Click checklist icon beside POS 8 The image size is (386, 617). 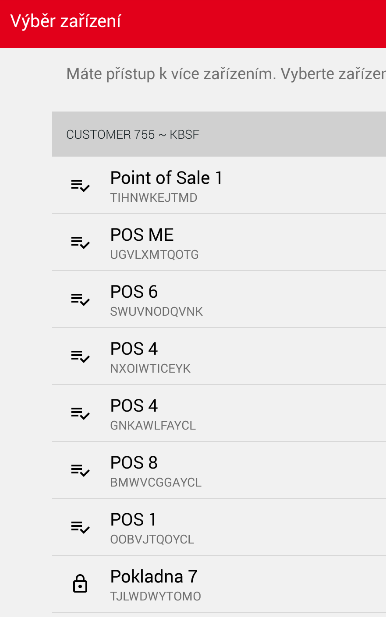80,470
